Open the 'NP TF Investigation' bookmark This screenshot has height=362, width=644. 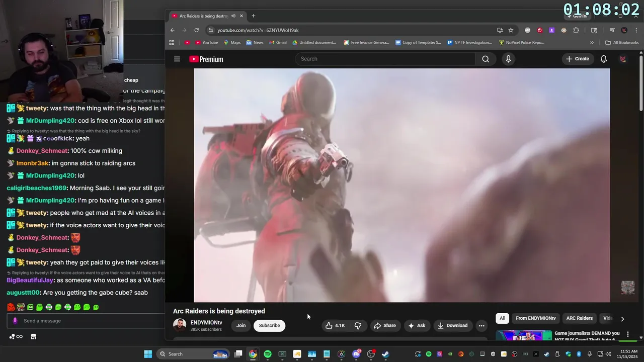point(469,43)
